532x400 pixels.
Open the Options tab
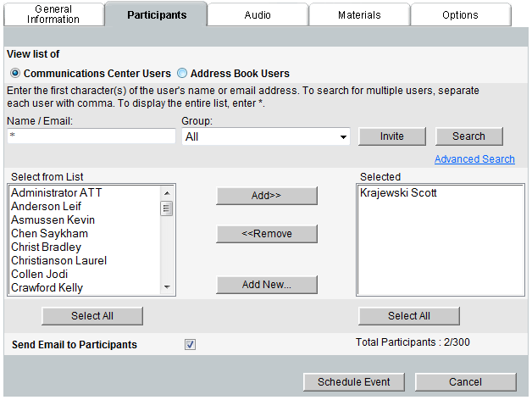pos(460,15)
